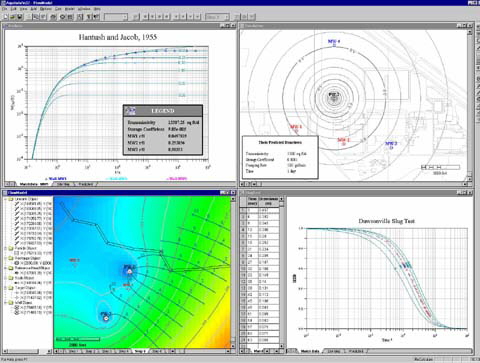
Task: Click the Save toolbar icon
Action: click(x=19, y=16)
